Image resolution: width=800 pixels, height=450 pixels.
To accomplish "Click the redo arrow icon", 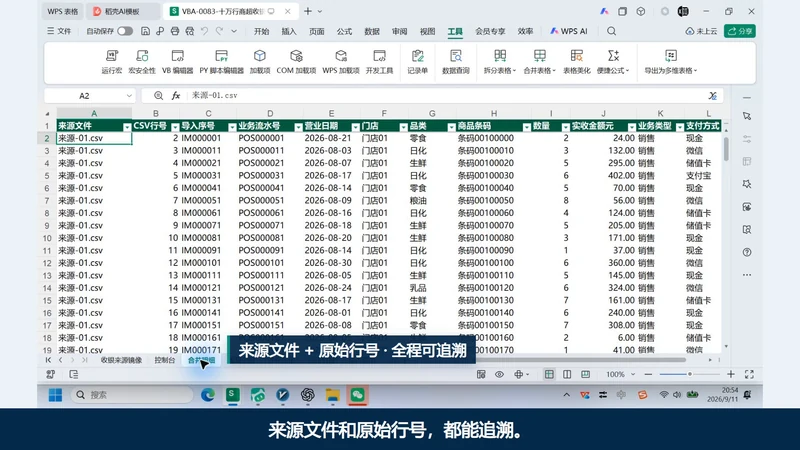I will [x=219, y=31].
